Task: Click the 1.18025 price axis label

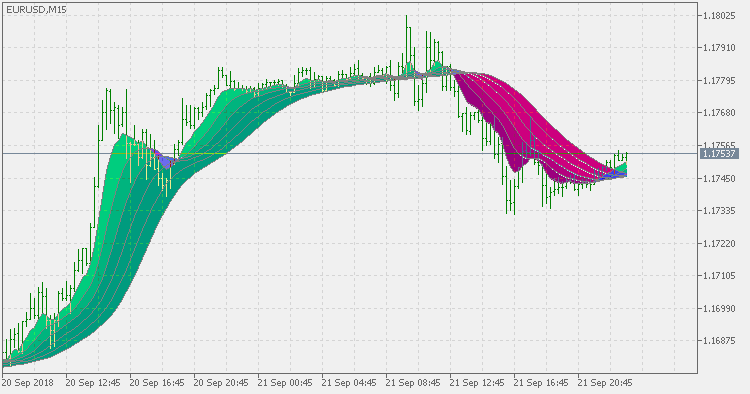Action: click(719, 16)
